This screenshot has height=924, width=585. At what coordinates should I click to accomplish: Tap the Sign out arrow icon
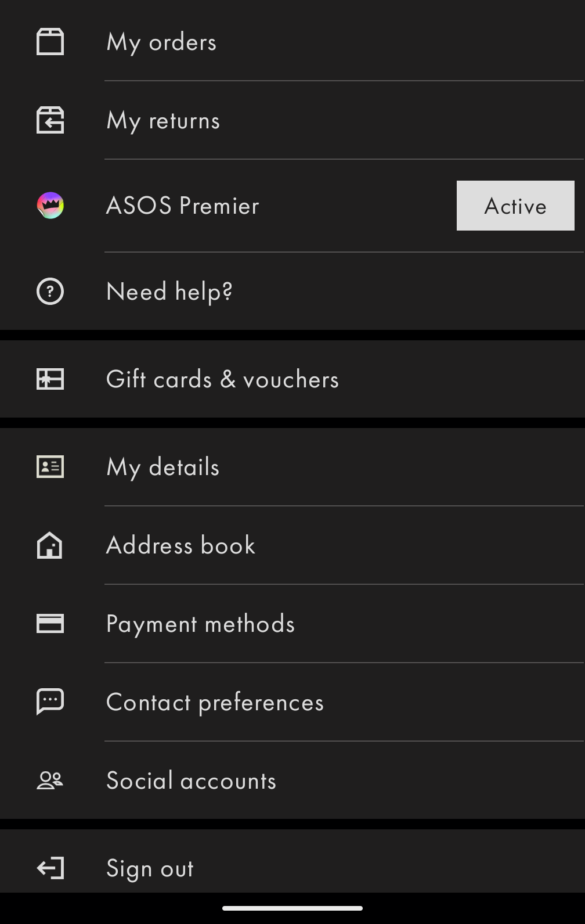coord(50,868)
